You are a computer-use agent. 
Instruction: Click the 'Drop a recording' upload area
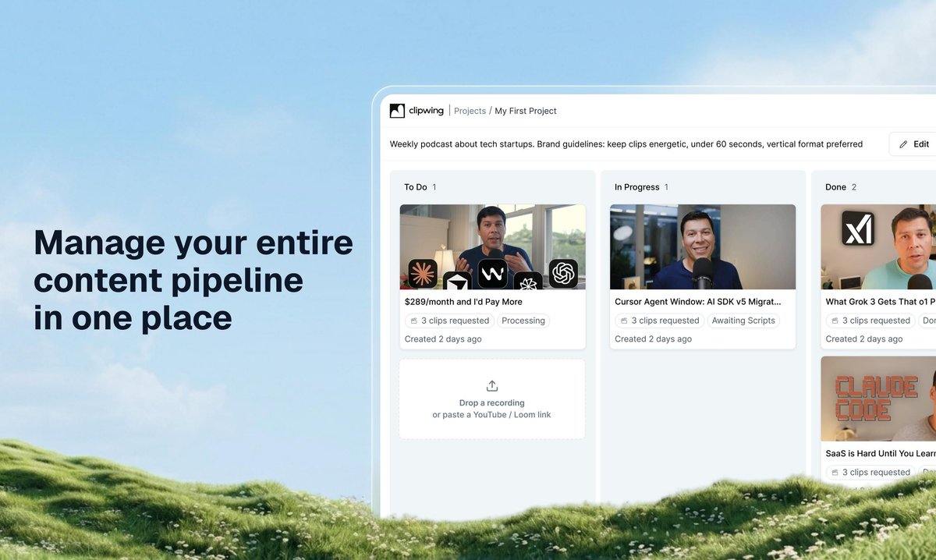[492, 399]
